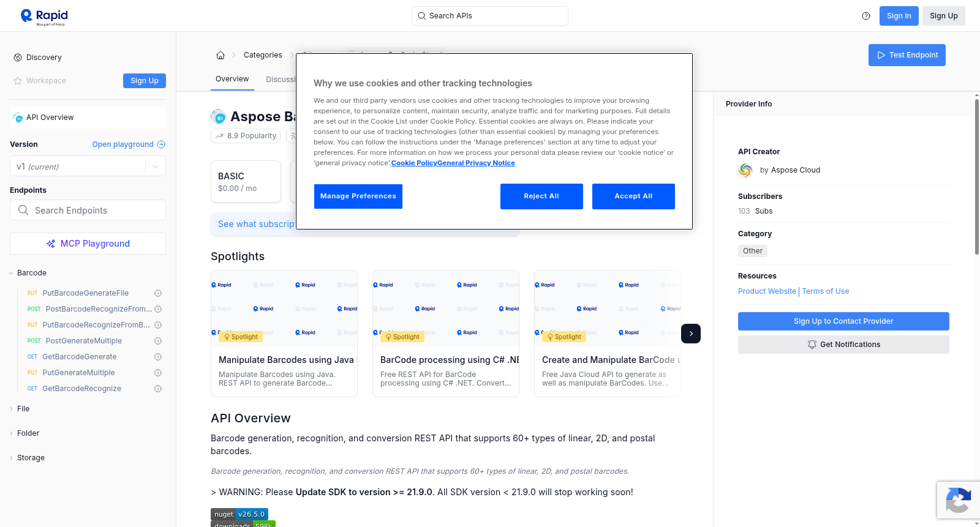This screenshot has width=980, height=527.
Task: Open the Categories breadcrumb
Action: tap(263, 55)
